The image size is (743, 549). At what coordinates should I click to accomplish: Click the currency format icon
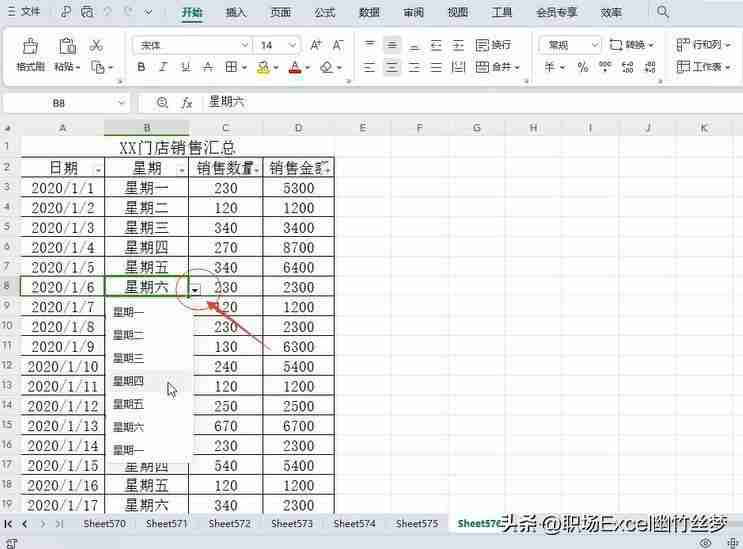click(550, 67)
